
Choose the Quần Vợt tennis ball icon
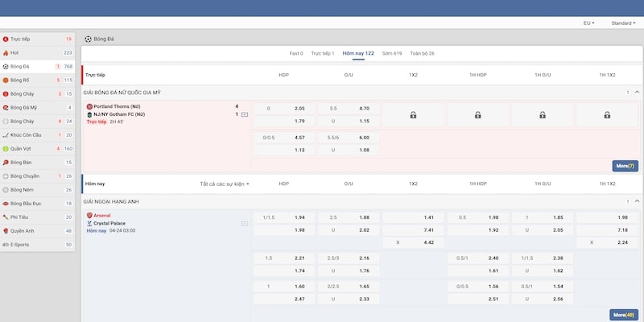point(6,149)
